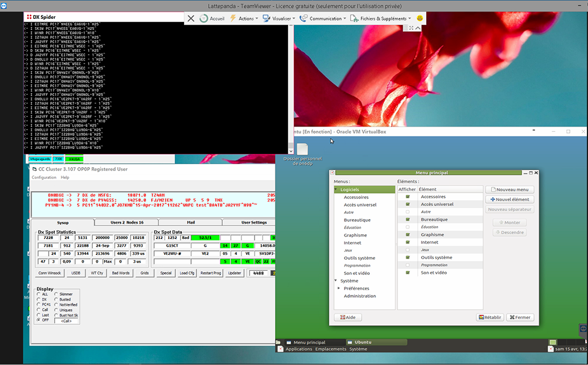
Task: Click the USDB button
Action: 76,273
